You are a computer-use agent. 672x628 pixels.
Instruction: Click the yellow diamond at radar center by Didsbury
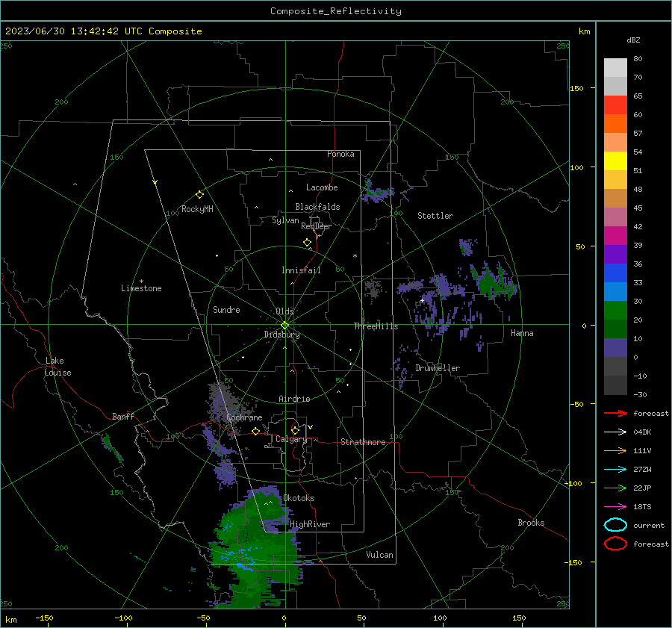pos(284,326)
